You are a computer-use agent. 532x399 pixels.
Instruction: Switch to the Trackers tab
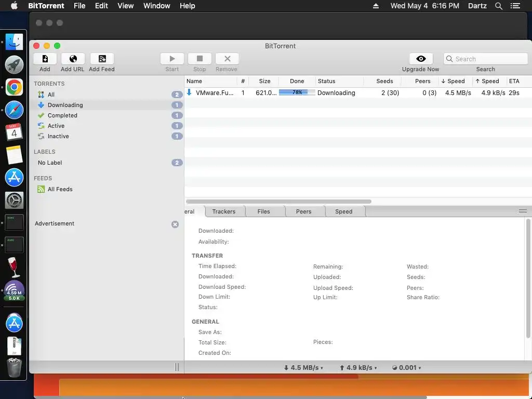(223, 211)
